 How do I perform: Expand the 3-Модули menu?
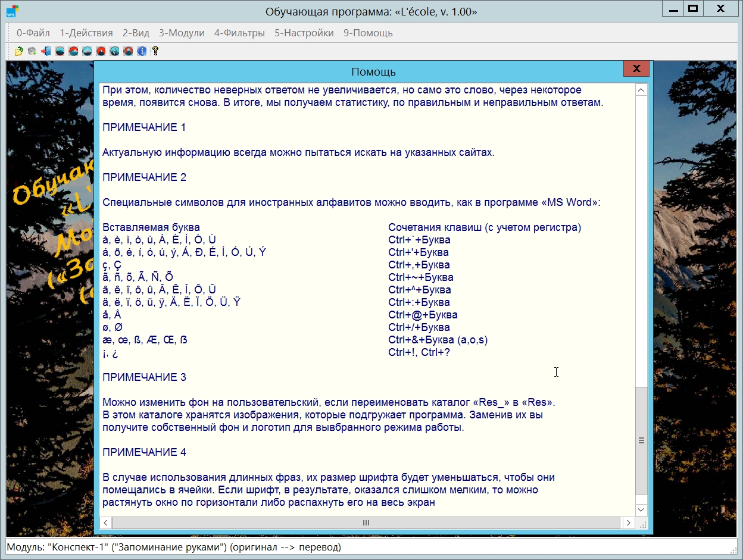click(182, 33)
